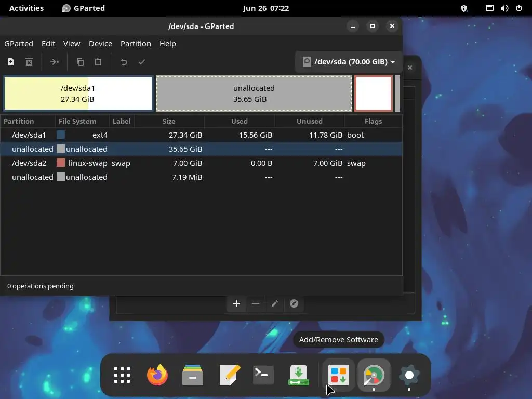Sort by the Partition column header
Screen dimensions: 532x399
click(x=28, y=121)
